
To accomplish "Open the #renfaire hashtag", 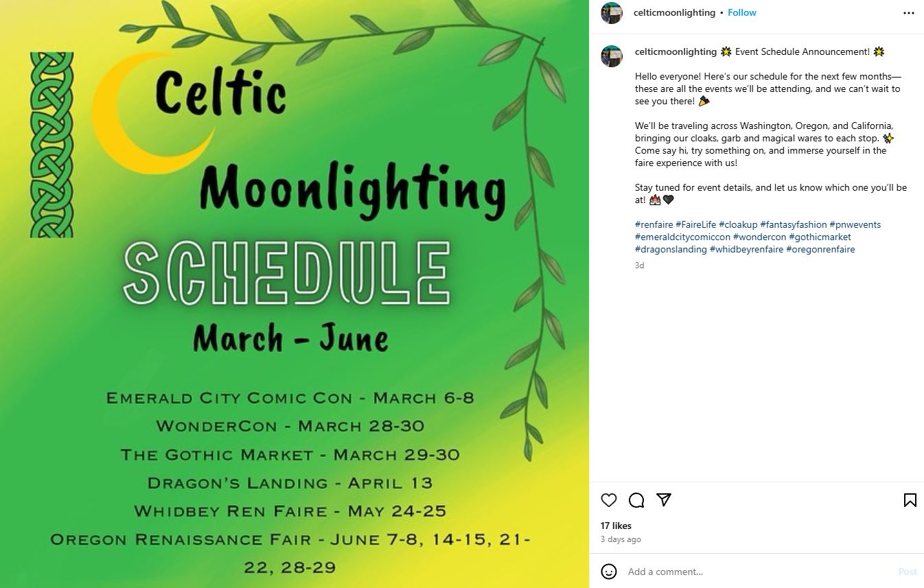I will click(x=654, y=224).
